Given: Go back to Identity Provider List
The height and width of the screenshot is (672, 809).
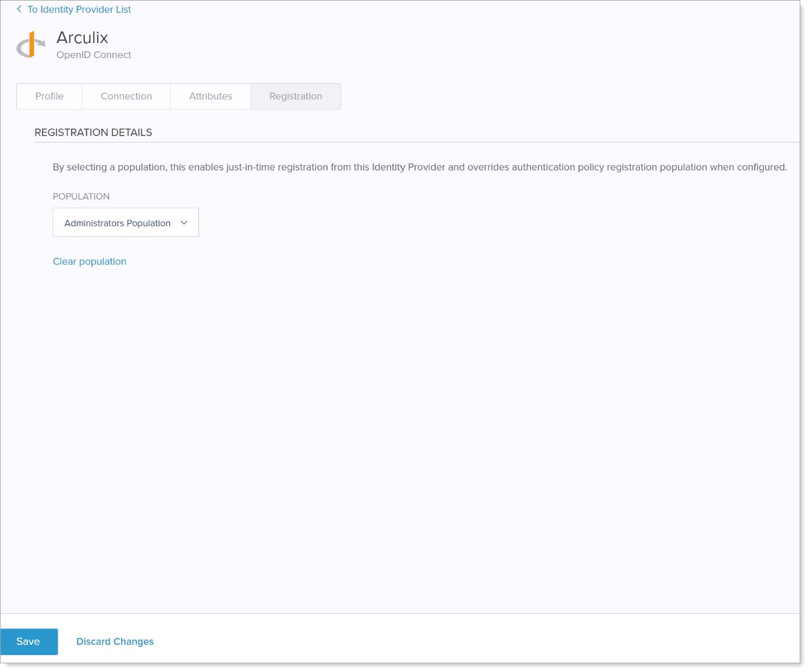Looking at the screenshot, I should pos(79,9).
